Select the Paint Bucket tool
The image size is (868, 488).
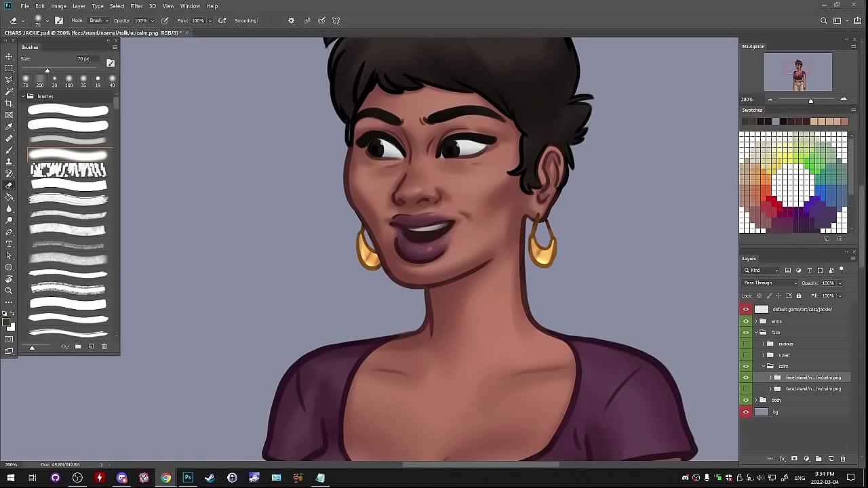[x=9, y=197]
